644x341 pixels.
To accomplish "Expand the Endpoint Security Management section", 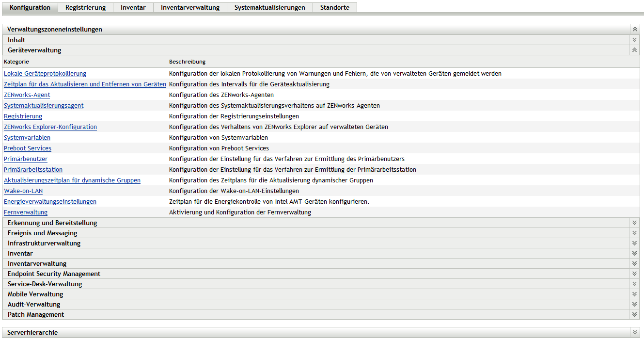I will (x=634, y=274).
